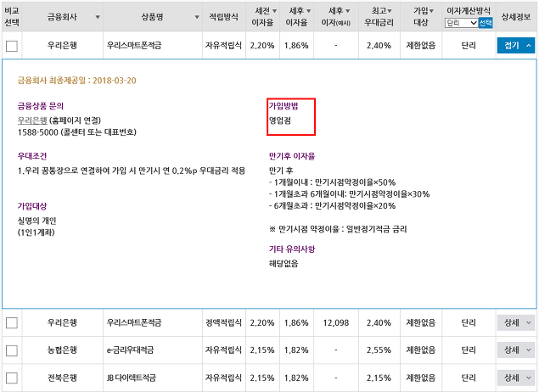The image size is (539, 392).
Task: Click 금융회사 최종제공일 : 2018-03-20 text
Action: [77, 81]
